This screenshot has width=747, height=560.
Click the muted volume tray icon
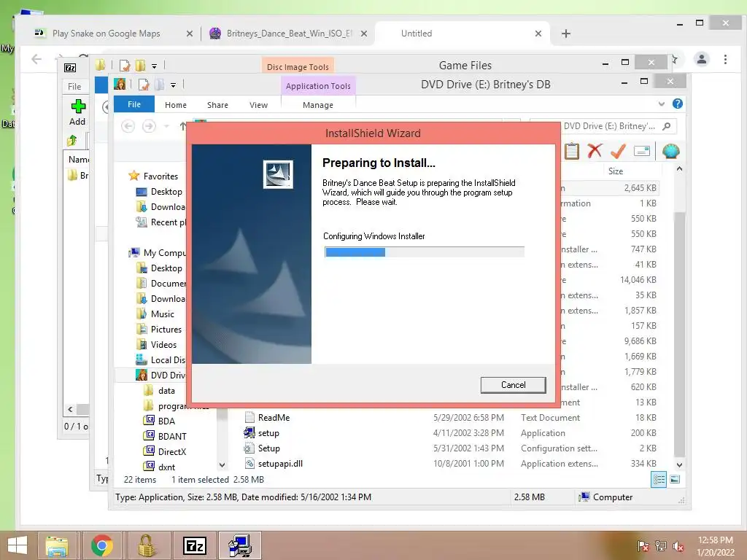click(x=678, y=546)
